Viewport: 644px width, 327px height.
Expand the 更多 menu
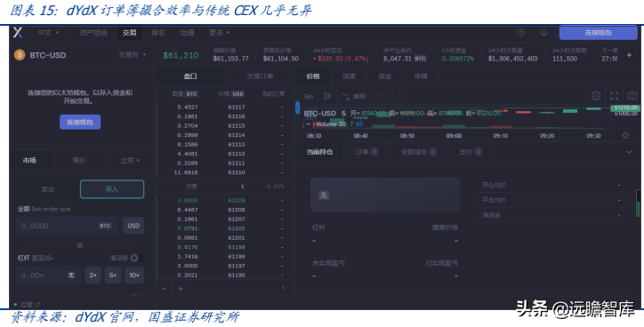[x=219, y=32]
